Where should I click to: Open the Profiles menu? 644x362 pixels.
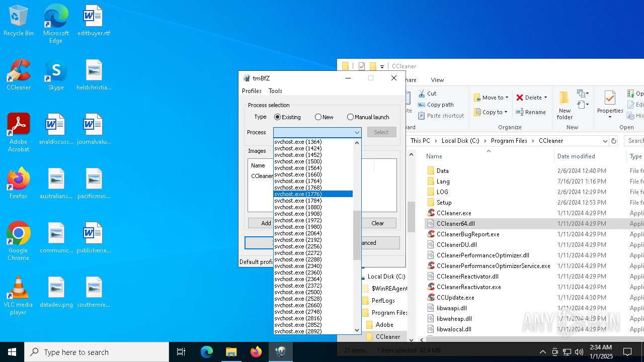[252, 91]
